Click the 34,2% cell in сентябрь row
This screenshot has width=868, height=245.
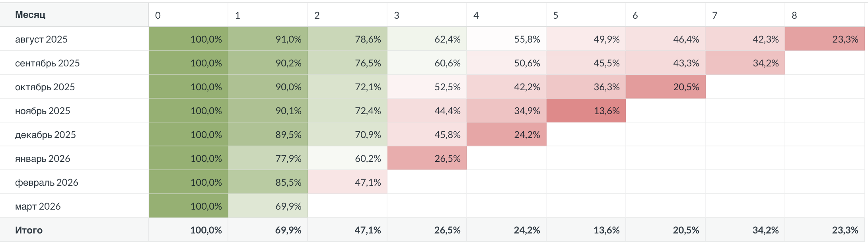click(745, 63)
